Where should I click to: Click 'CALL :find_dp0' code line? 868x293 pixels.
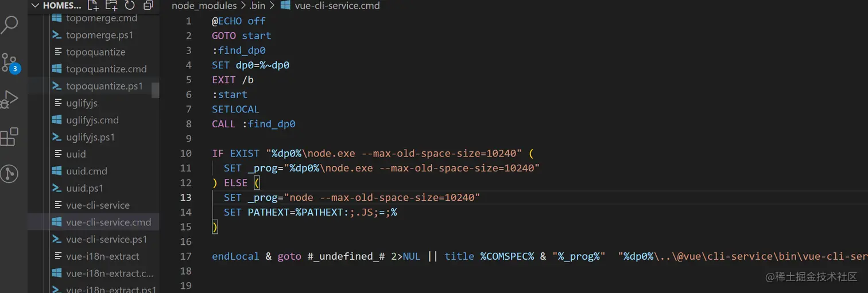254,124
